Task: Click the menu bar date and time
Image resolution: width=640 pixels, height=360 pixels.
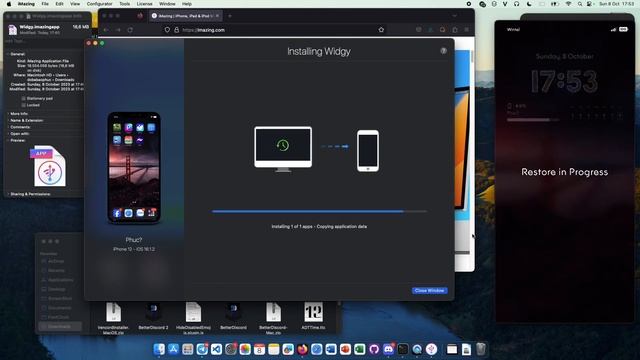Action: click(x=616, y=4)
